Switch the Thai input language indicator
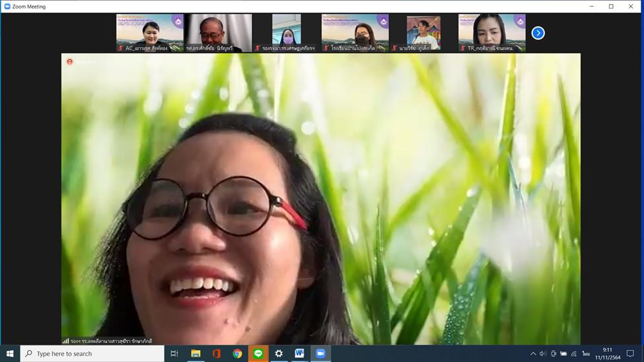 pyautogui.click(x=586, y=353)
